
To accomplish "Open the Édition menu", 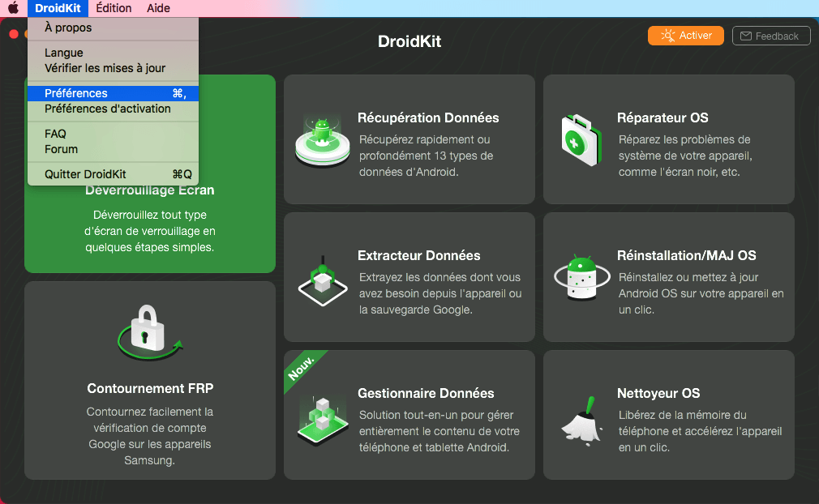I will click(114, 8).
